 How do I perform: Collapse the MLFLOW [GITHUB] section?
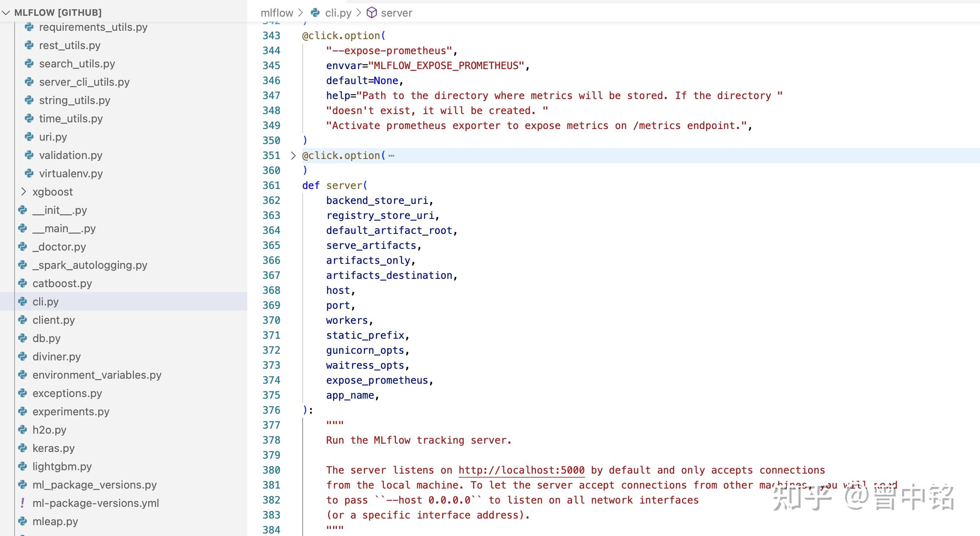tap(6, 13)
